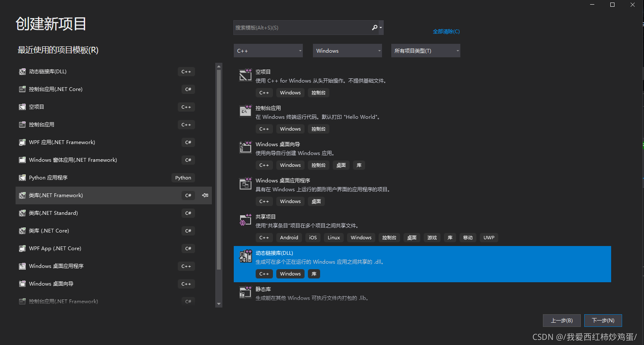Click the 游戏 tag under 共享项目

point(432,238)
